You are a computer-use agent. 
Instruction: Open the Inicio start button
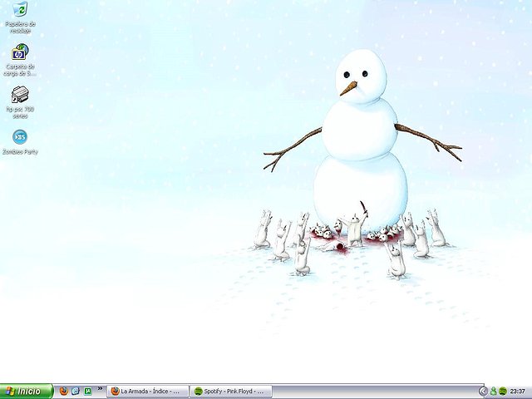[x=27, y=392]
